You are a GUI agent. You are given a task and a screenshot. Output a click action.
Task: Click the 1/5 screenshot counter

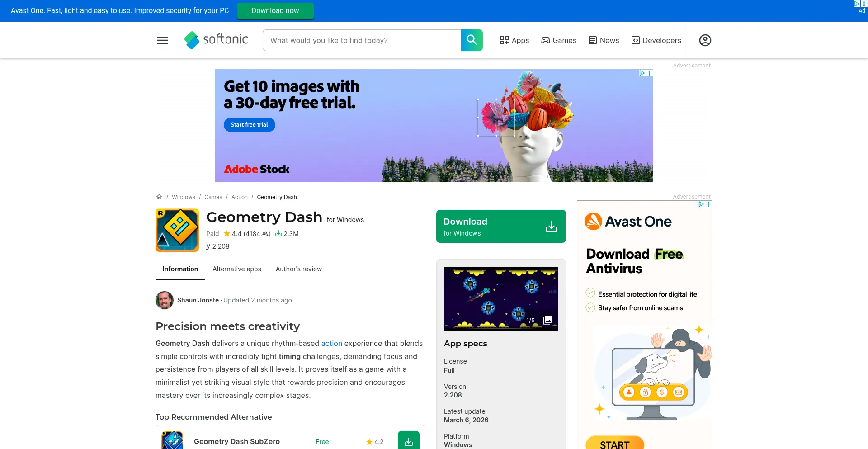(x=530, y=320)
